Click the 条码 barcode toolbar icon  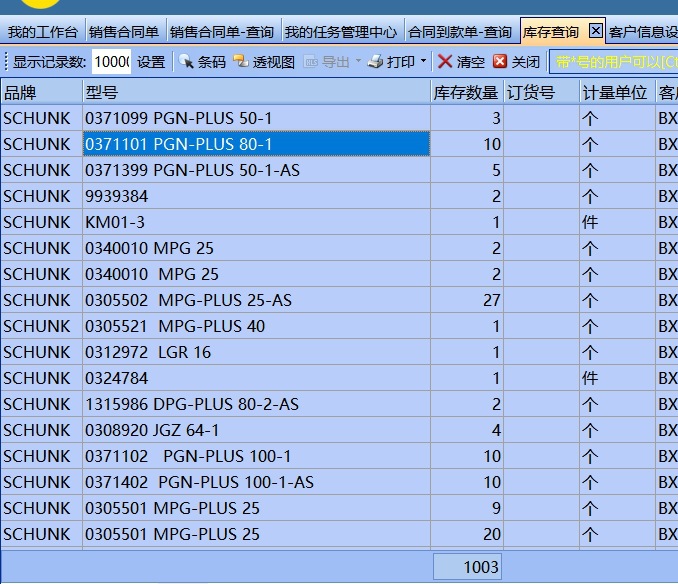click(186, 62)
